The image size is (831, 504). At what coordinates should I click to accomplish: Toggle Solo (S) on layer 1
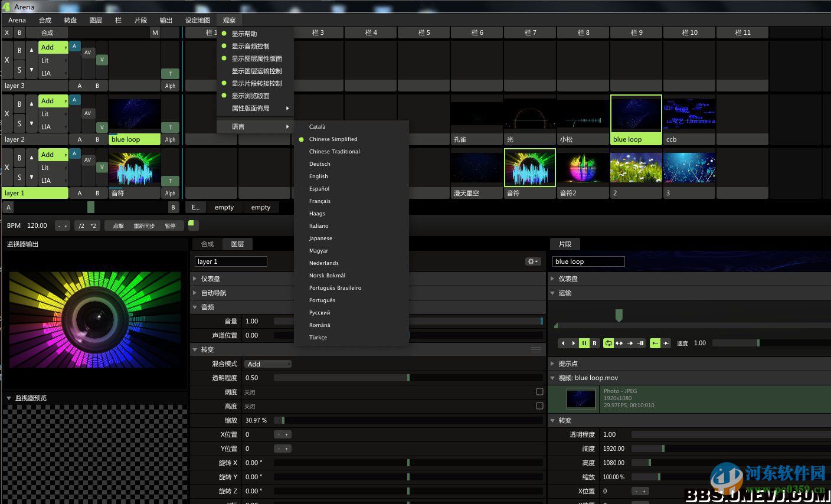click(19, 176)
